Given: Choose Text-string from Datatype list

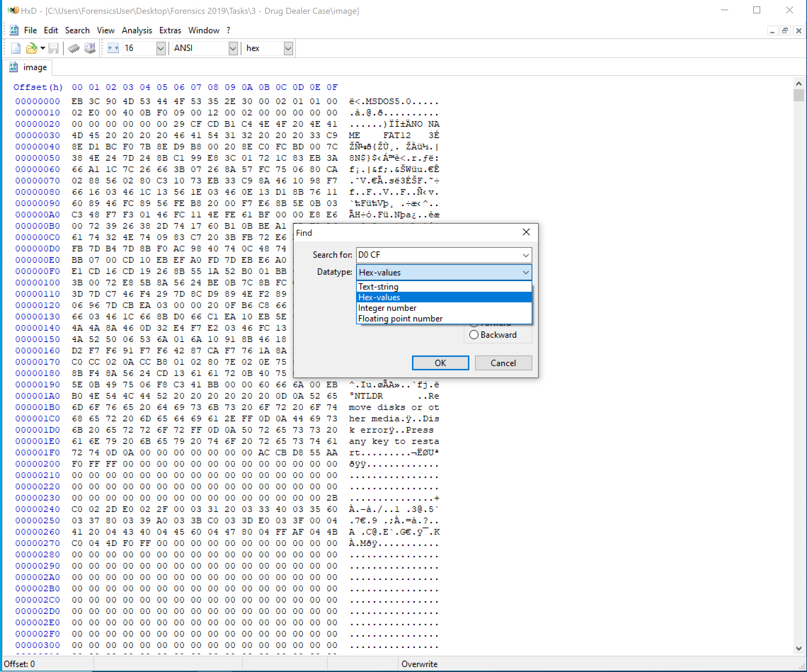Looking at the screenshot, I should click(x=444, y=286).
